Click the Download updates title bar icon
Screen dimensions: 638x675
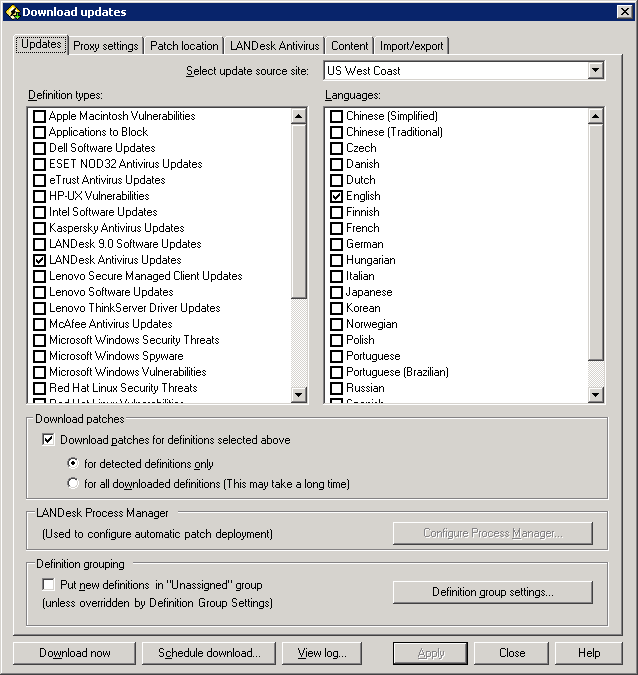(13, 12)
